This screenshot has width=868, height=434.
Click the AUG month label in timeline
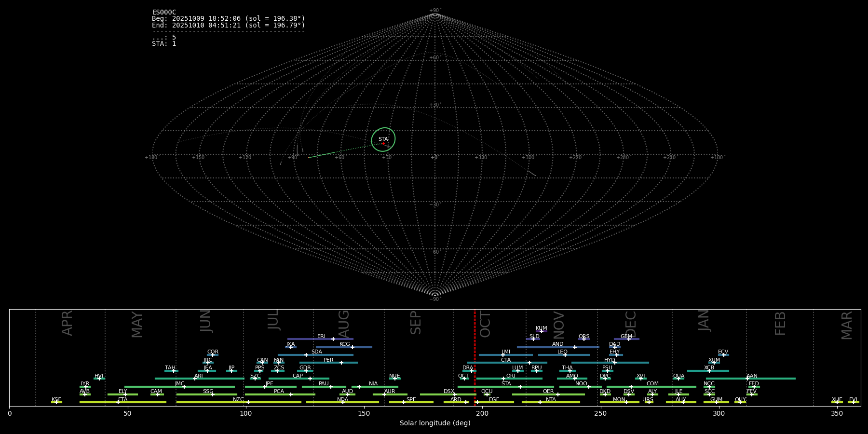click(344, 324)
